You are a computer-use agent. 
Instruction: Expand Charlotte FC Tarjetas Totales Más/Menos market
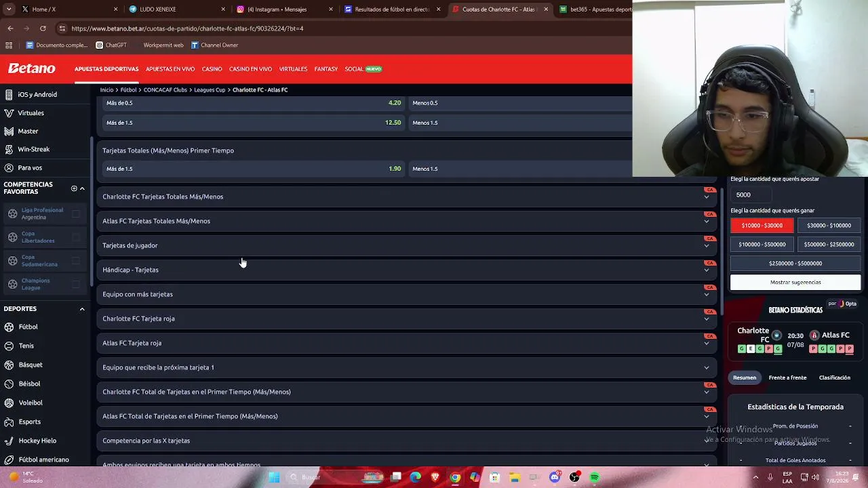(x=407, y=197)
